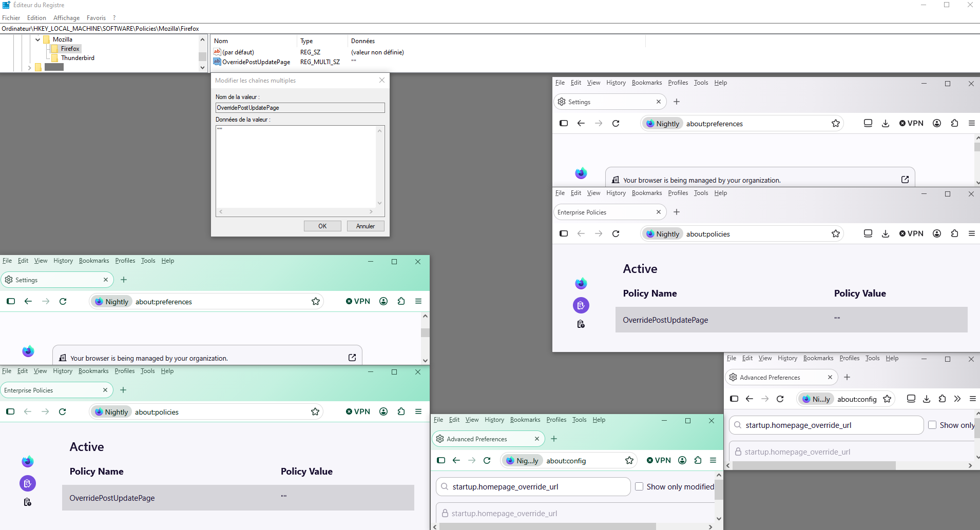Check 'Show only modified' in the green Advanced Preferences window
The image size is (980, 530).
coord(639,486)
